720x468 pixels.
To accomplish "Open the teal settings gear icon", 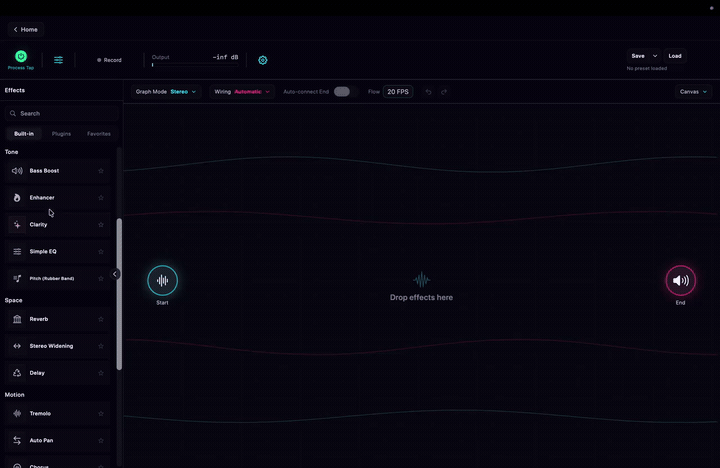I will click(x=263, y=60).
